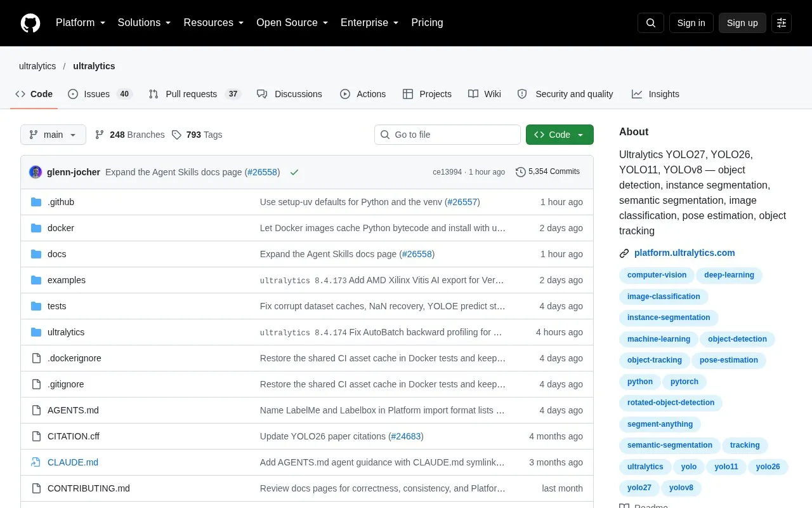This screenshot has height=508, width=812.
Task: Switch to the Projects tab
Action: (x=427, y=94)
